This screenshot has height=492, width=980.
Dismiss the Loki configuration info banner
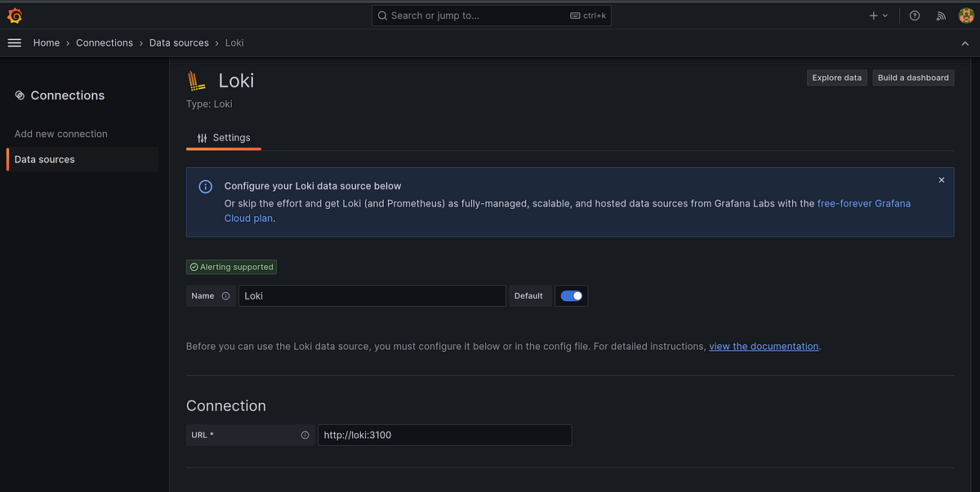point(941,180)
